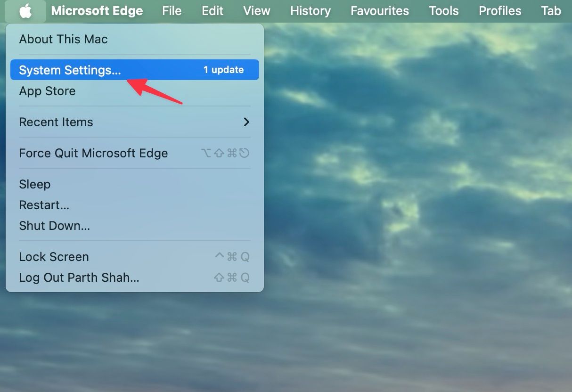572x392 pixels.
Task: Lock the Screen
Action: click(54, 256)
